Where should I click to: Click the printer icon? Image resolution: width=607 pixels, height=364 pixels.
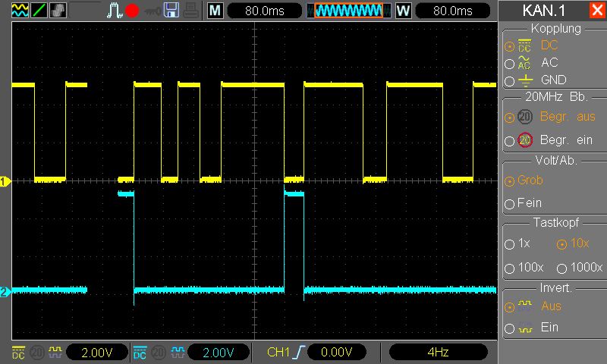click(x=191, y=11)
